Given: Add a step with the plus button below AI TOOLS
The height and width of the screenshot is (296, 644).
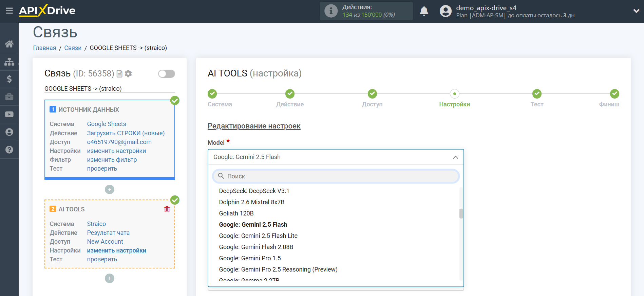Looking at the screenshot, I should pos(110,278).
